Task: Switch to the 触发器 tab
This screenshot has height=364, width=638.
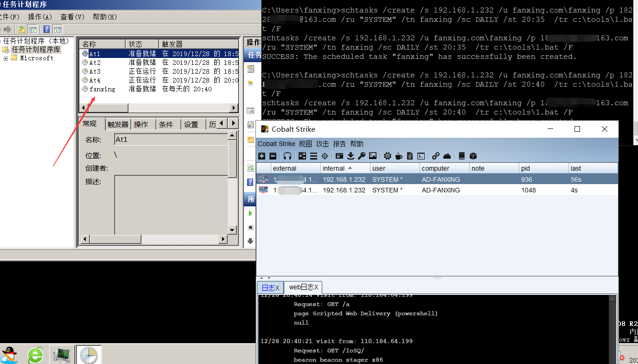Action: pyautogui.click(x=118, y=124)
